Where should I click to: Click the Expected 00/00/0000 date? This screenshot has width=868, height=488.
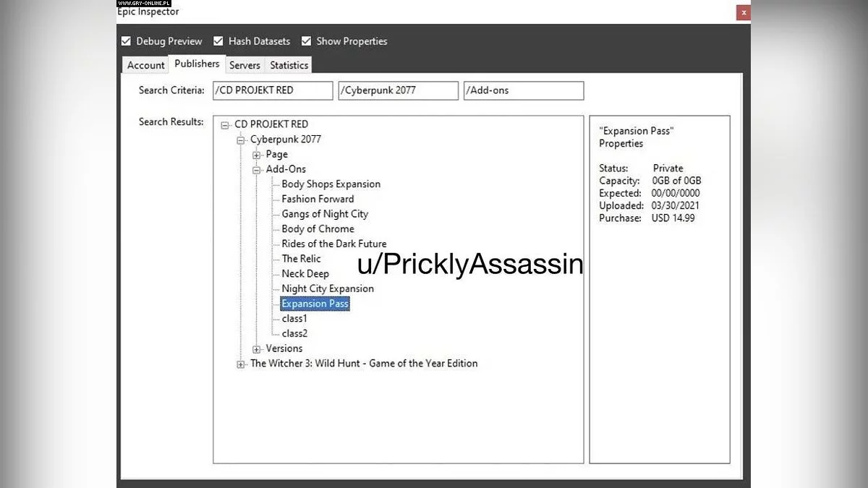(676, 193)
